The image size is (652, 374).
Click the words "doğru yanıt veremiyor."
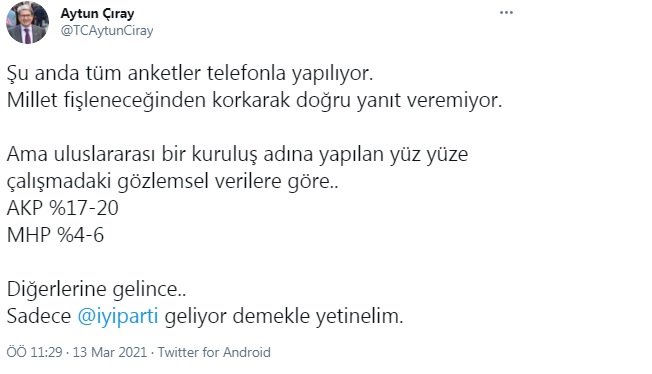[399, 100]
